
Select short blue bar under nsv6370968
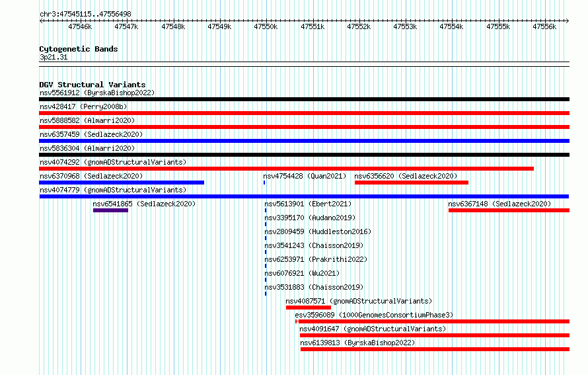[122, 183]
